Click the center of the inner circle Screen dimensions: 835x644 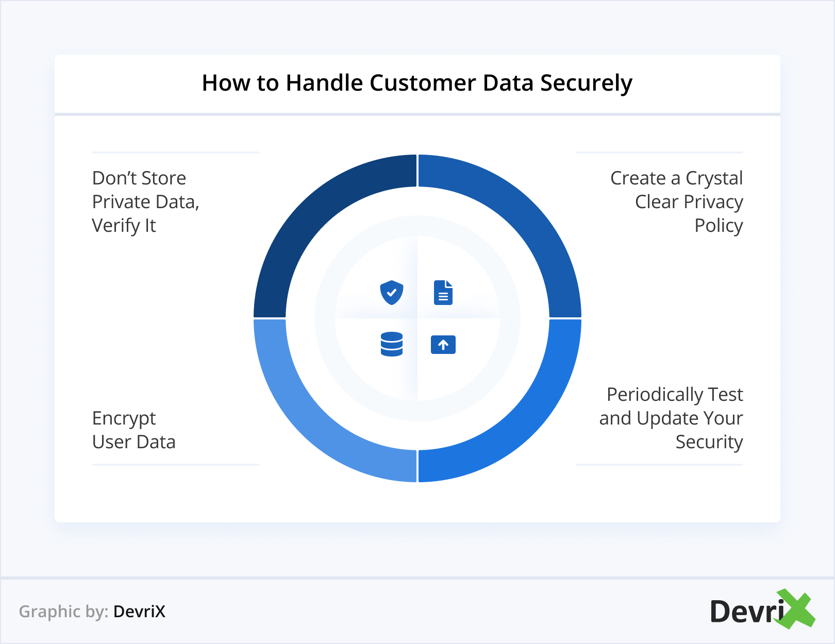(x=417, y=318)
